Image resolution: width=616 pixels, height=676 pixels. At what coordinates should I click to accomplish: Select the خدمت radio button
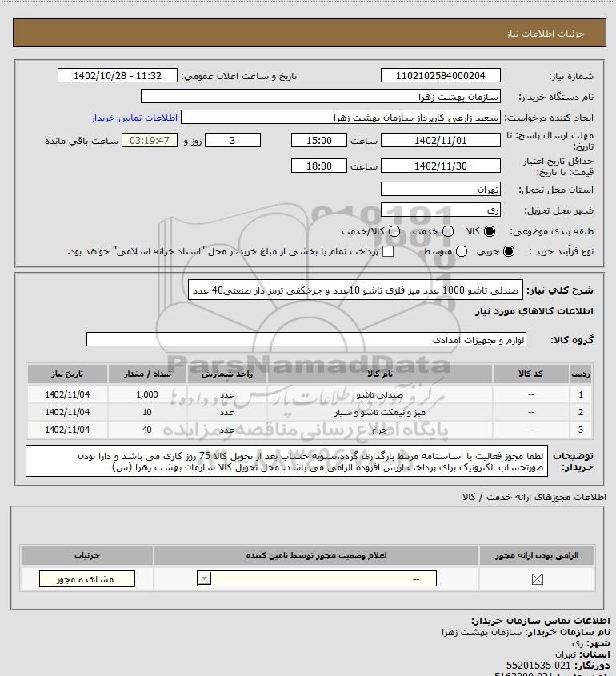(448, 231)
